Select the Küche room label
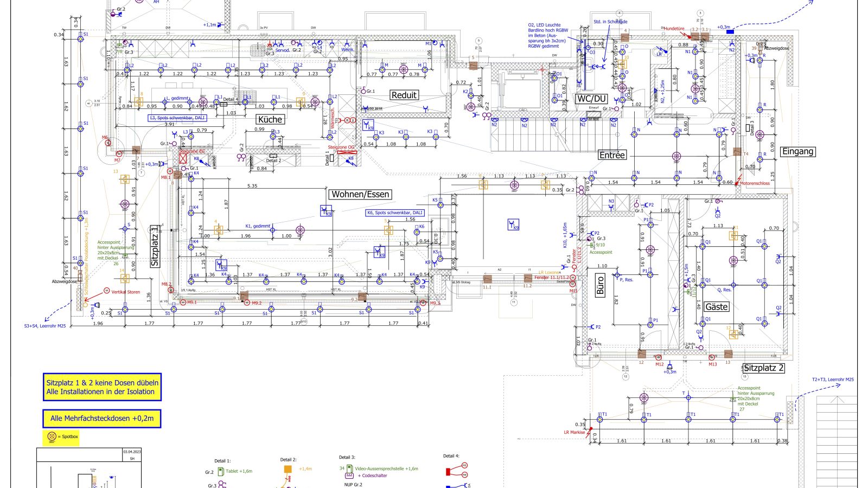868x488 pixels. (x=270, y=119)
